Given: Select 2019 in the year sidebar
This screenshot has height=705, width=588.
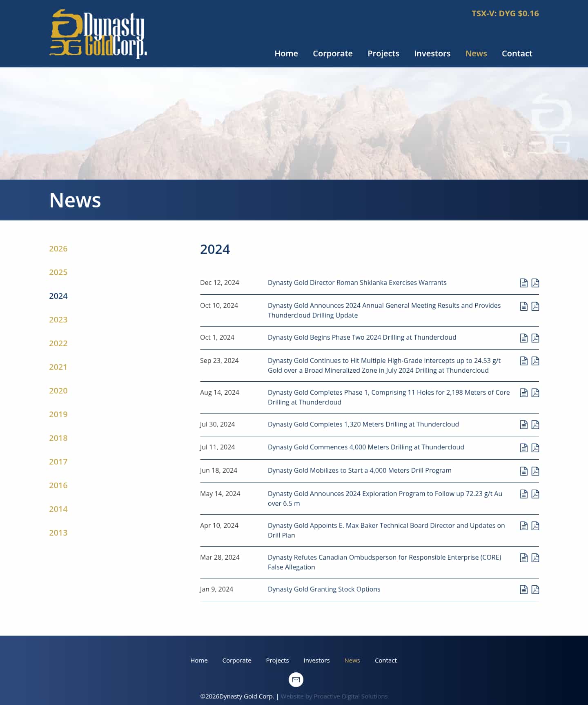Looking at the screenshot, I should click(x=58, y=414).
